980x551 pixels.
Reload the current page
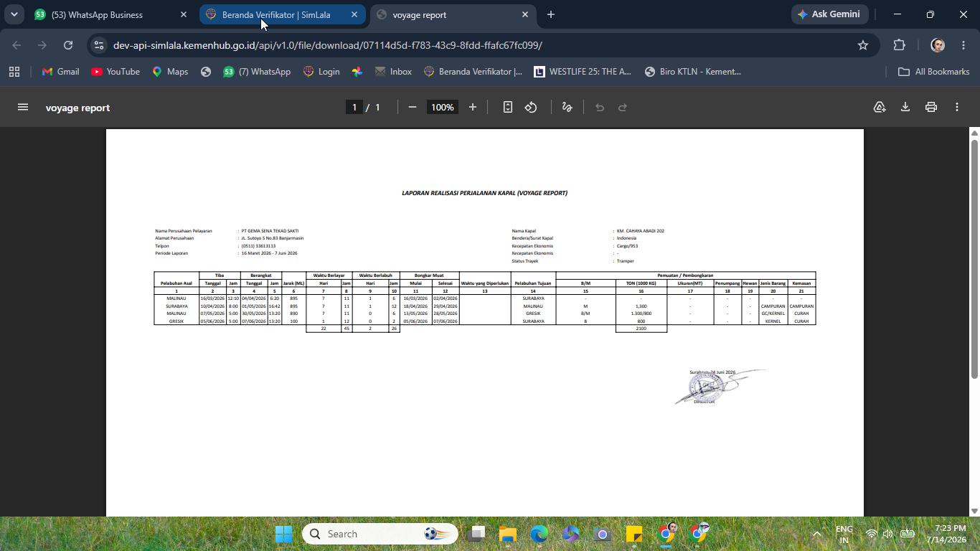(68, 45)
